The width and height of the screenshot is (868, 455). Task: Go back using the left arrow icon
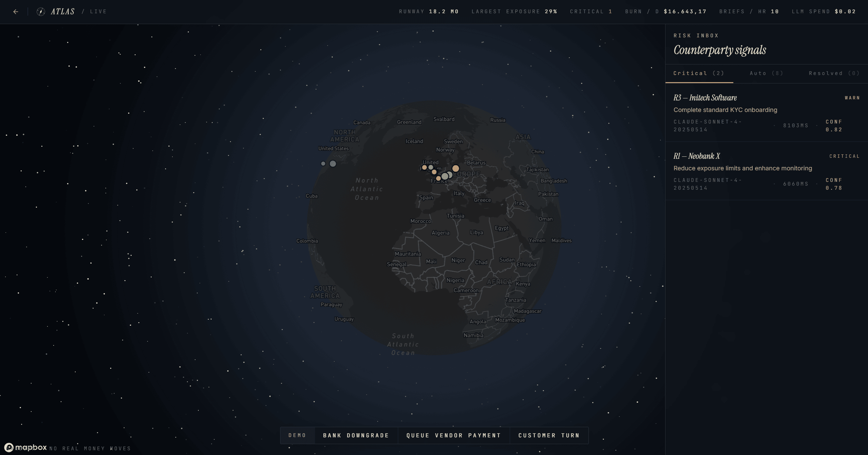click(16, 12)
